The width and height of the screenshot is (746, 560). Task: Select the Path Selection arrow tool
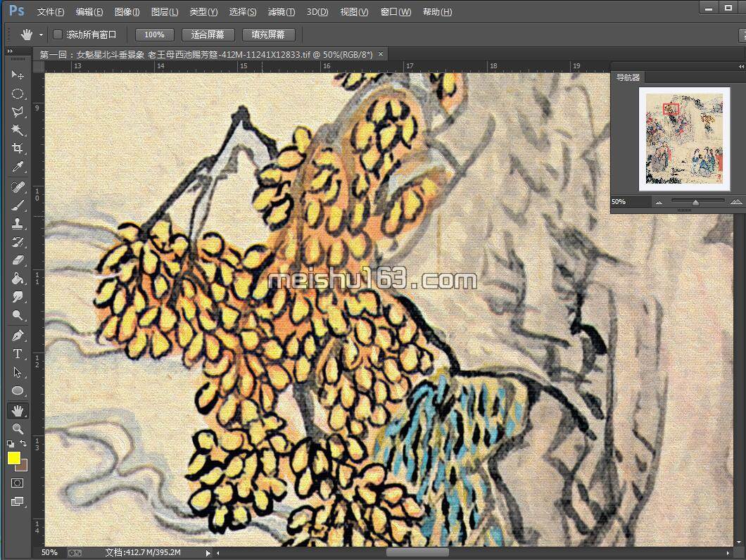(18, 372)
